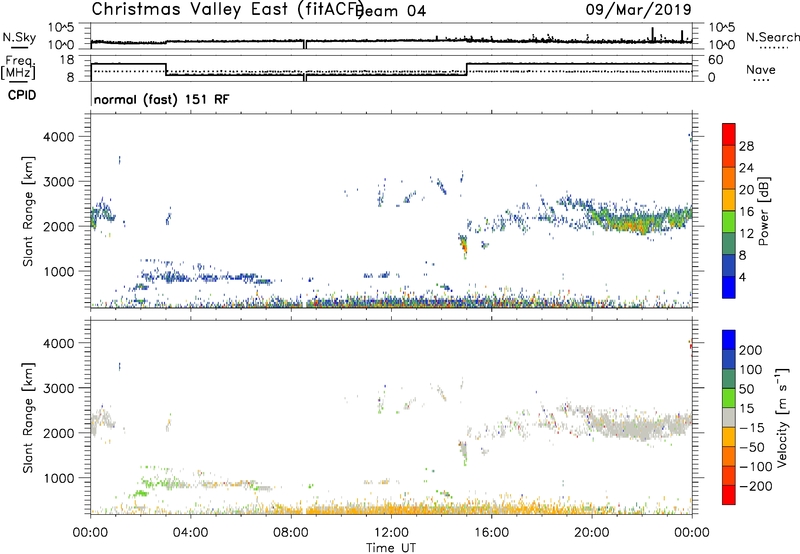
Task: Click the Velocity colorbar tick label 15
Action: tap(746, 408)
